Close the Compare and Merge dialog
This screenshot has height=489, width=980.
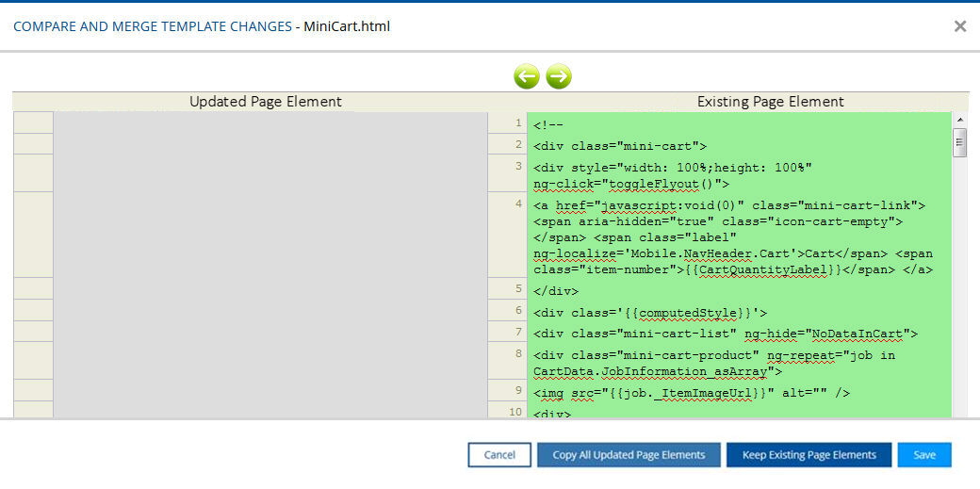(960, 26)
